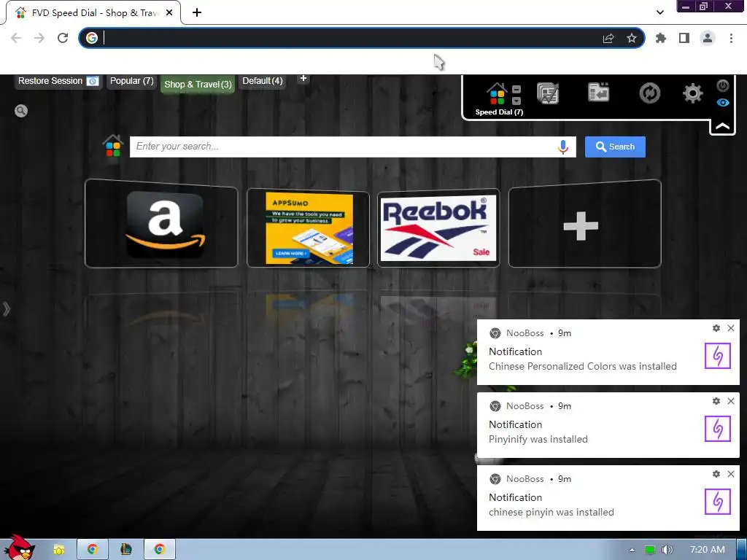Switch to the Default (4) group
Viewport: 747px width, 560px height.
click(x=263, y=81)
